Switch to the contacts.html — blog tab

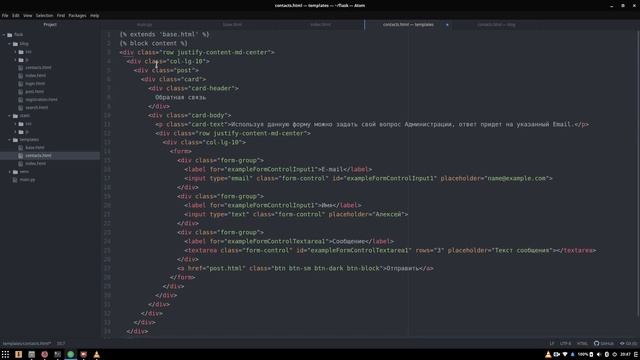(496, 25)
